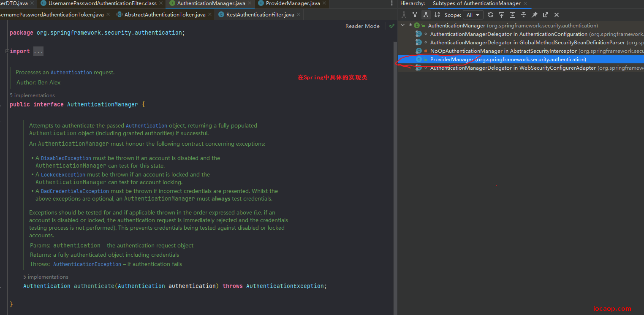Expand all nodes in Hierarchy tree
The image size is (644, 315).
click(513, 15)
